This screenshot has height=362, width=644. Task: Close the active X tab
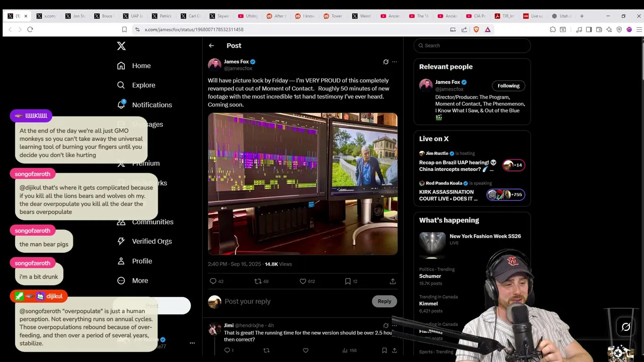[26, 16]
